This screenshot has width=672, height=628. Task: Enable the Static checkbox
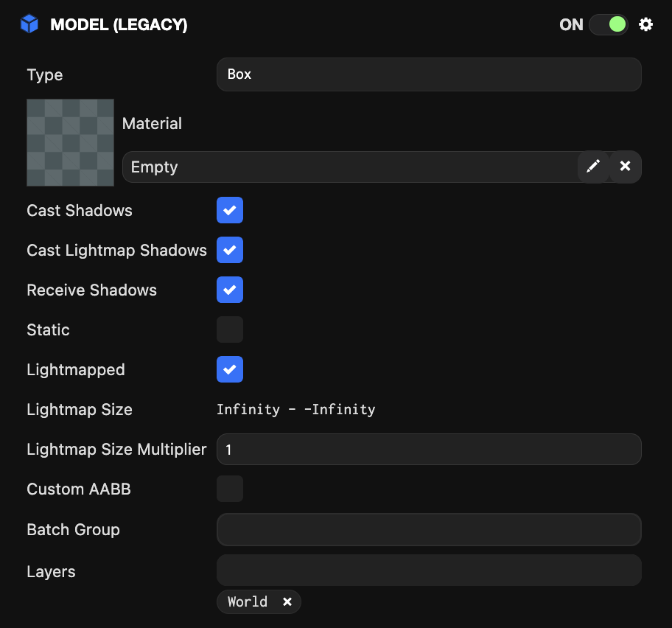tap(230, 329)
